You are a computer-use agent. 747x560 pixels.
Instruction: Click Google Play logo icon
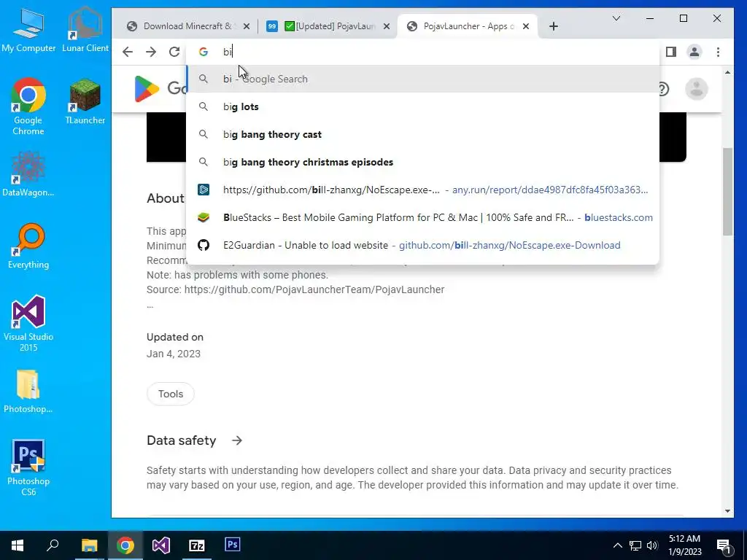(x=147, y=88)
